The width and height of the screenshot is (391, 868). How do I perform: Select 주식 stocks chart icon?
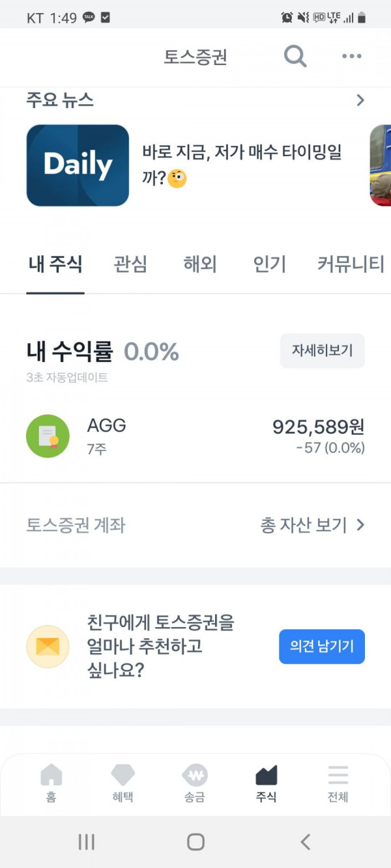pos(266,775)
